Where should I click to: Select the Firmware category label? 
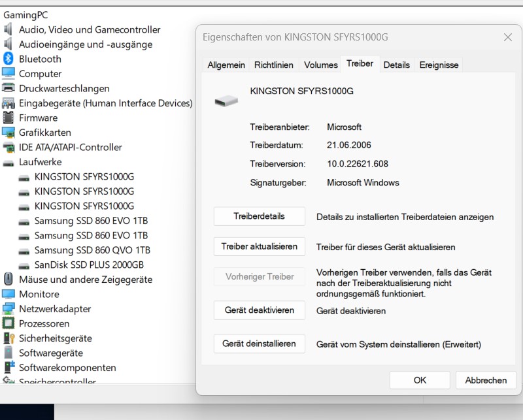[x=38, y=118]
